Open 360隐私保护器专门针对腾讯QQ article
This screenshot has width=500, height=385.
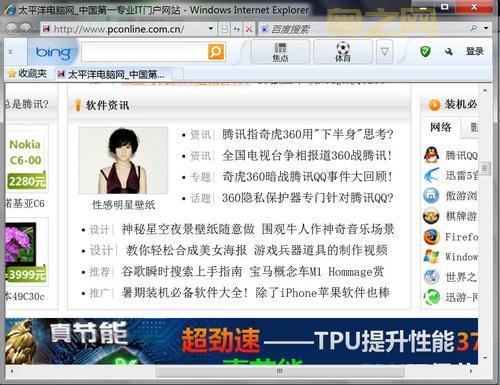[308, 198]
